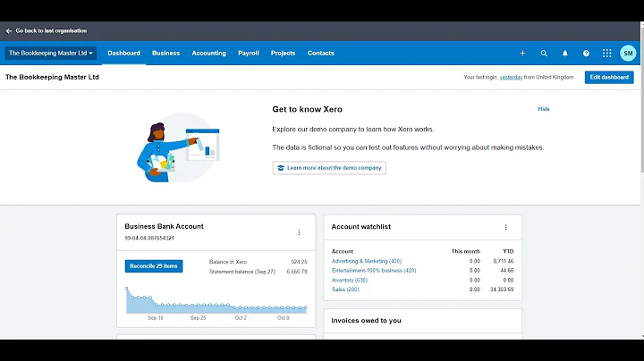Expand The Bookkeeping Master Ltd organisation dropdown

(x=51, y=54)
